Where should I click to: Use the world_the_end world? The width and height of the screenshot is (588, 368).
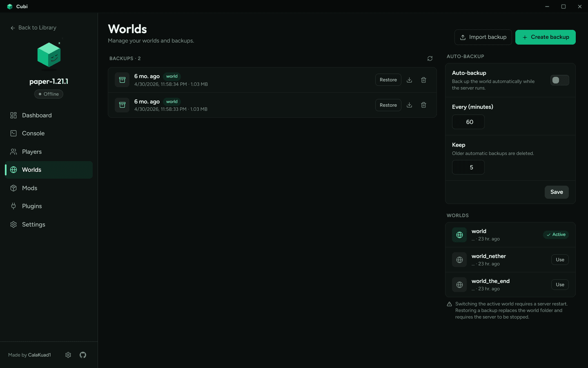coord(560,285)
